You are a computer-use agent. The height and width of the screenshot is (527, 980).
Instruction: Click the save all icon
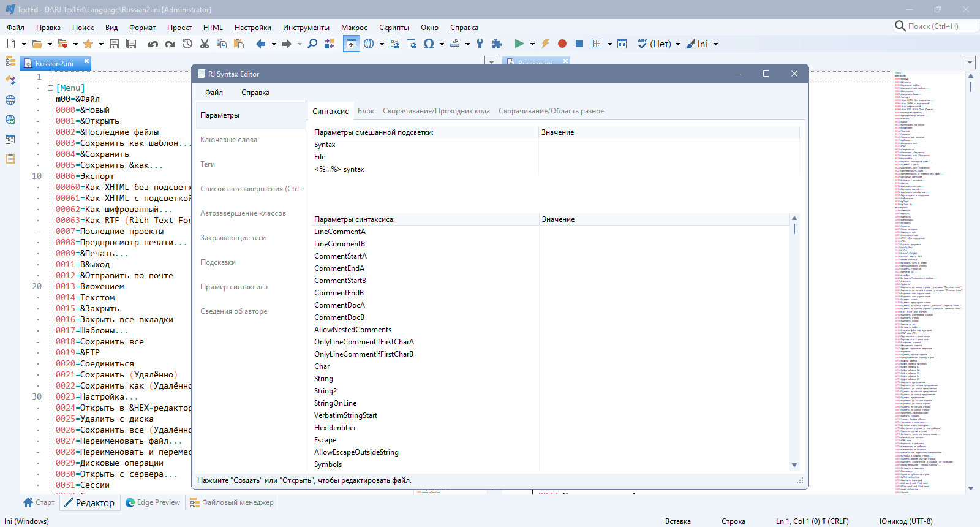[131, 44]
